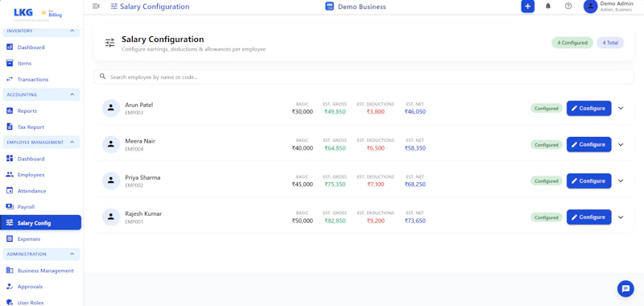The image size is (644, 306).
Task: Select Salary Config in the sidebar
Action: pyautogui.click(x=41, y=222)
